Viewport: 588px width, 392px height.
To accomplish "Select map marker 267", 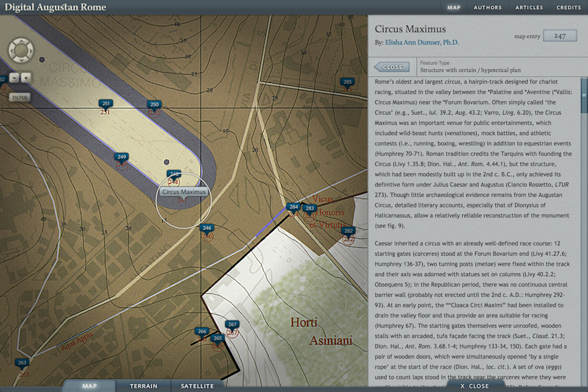I will click(x=232, y=324).
